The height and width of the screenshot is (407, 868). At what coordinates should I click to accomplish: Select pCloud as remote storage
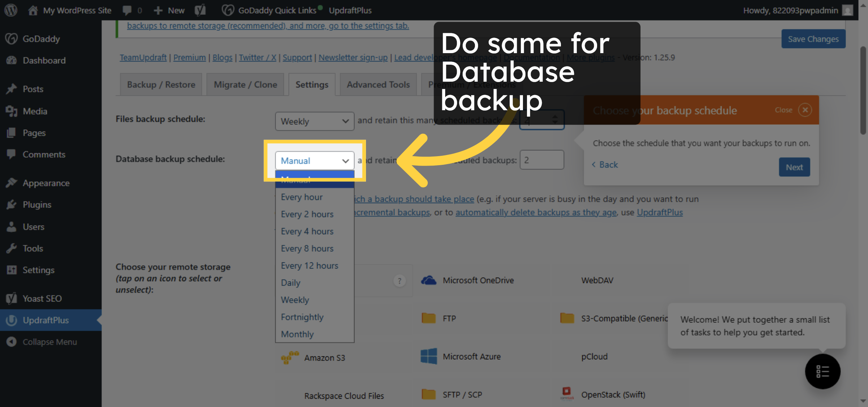point(594,356)
